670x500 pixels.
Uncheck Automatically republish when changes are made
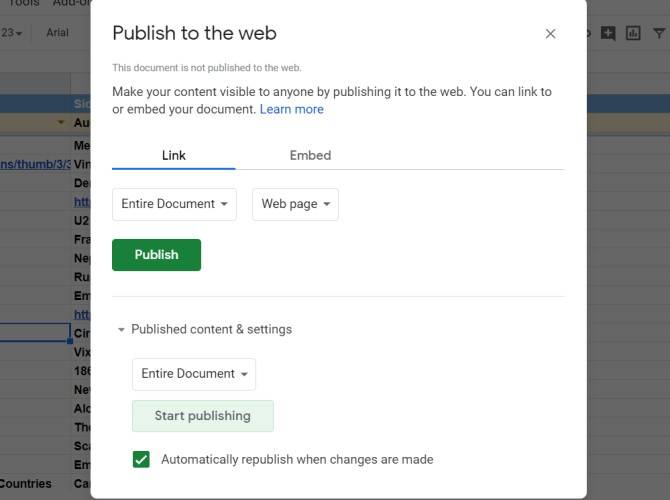[x=141, y=459]
